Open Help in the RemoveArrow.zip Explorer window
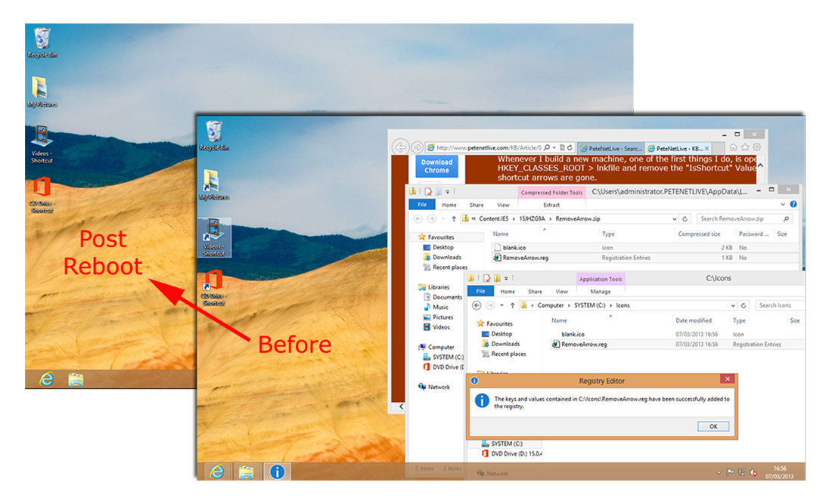The image size is (832, 504). 793,204
